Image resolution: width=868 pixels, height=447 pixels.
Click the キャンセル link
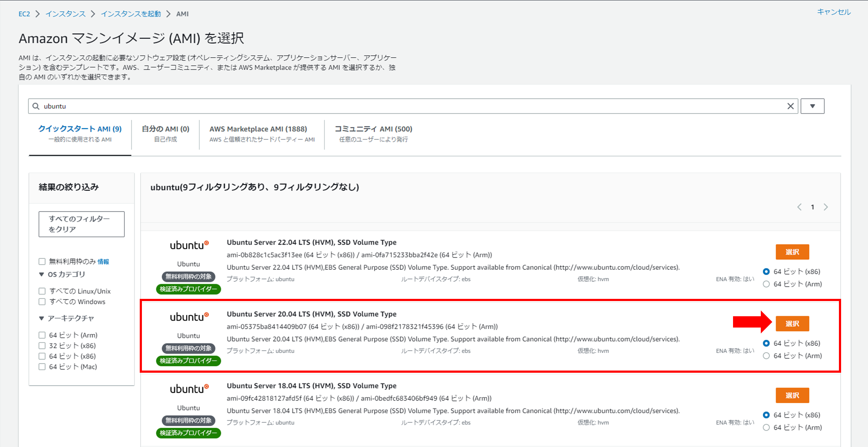pos(834,12)
